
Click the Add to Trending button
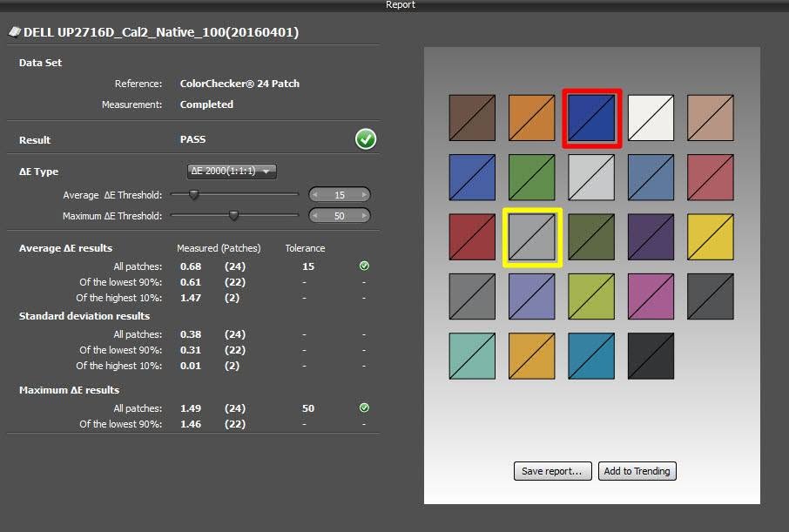(x=637, y=471)
